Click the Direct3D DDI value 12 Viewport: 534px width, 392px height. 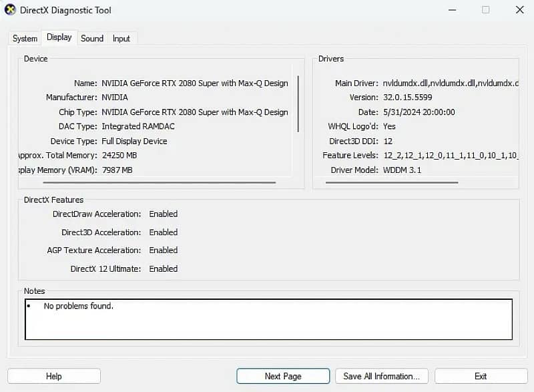click(388, 141)
